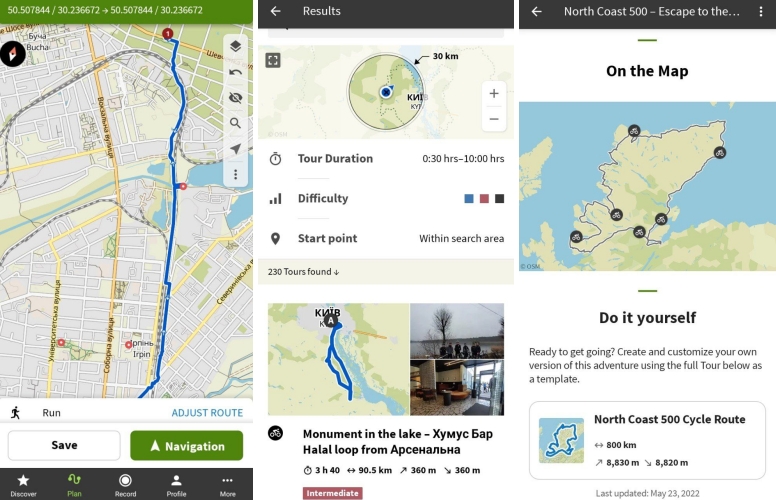The width and height of the screenshot is (776, 500).
Task: Tap the compass icon on map
Action: point(12,53)
